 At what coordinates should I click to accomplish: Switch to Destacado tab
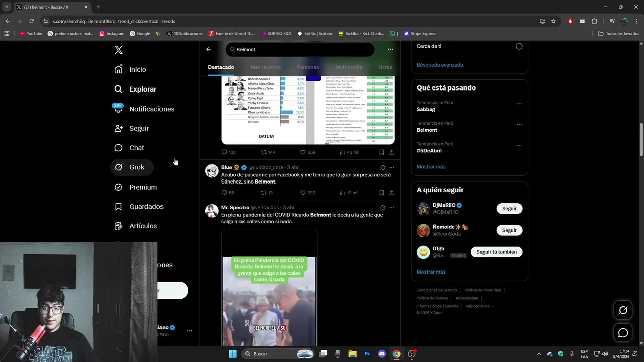[x=221, y=67]
